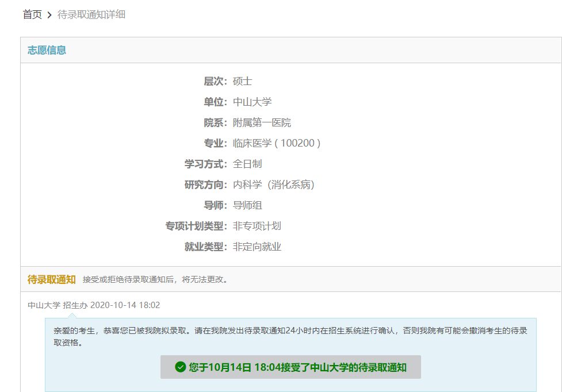Click the 非定向就业 employment type value

257,247
